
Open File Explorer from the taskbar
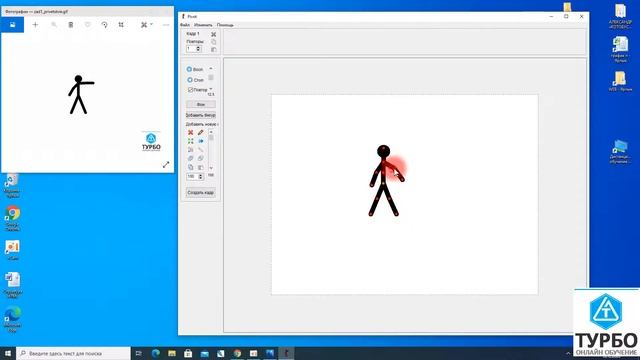pos(172,353)
